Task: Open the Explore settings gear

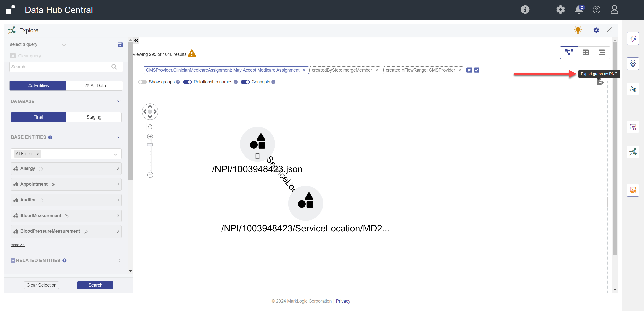Action: point(596,30)
